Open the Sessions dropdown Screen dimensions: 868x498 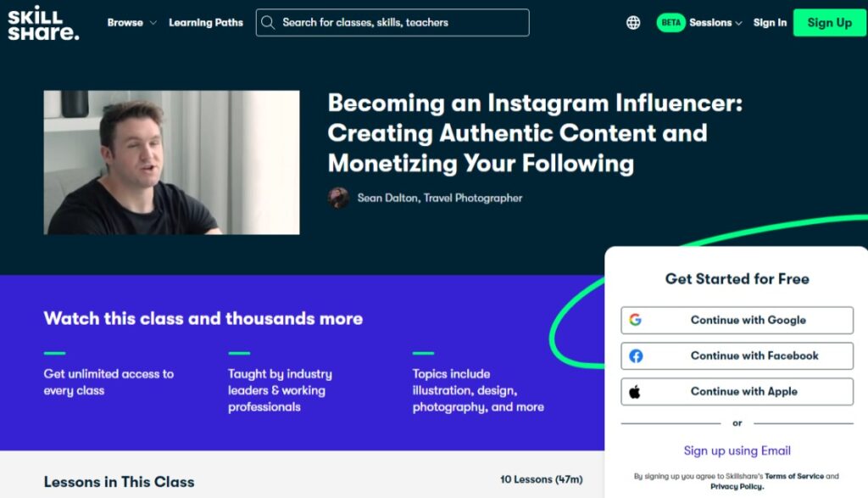tap(715, 23)
